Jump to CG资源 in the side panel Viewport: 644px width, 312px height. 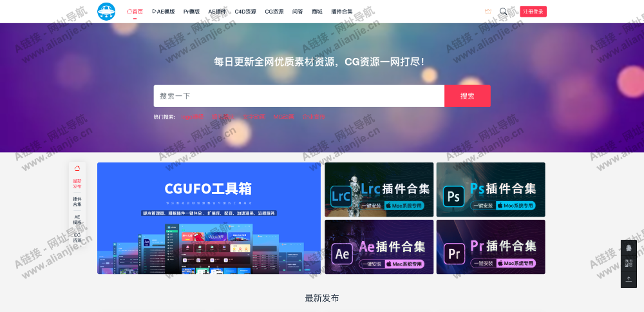click(77, 238)
